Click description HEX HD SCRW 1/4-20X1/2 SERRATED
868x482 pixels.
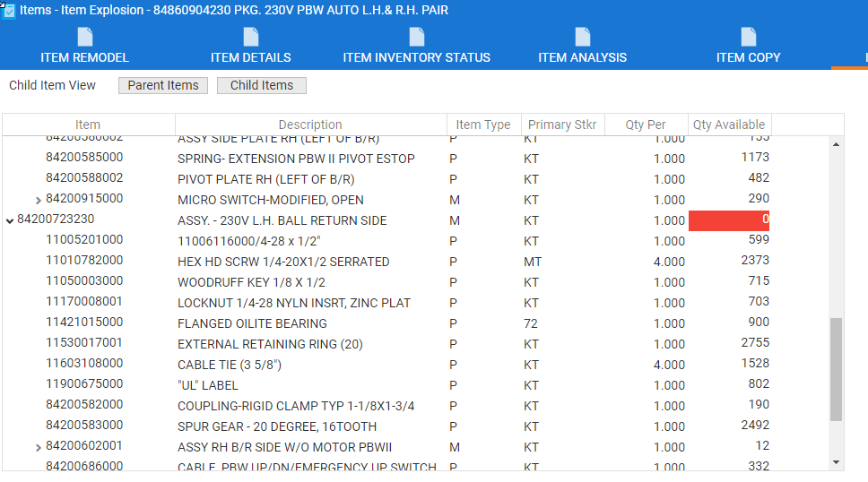(x=283, y=262)
